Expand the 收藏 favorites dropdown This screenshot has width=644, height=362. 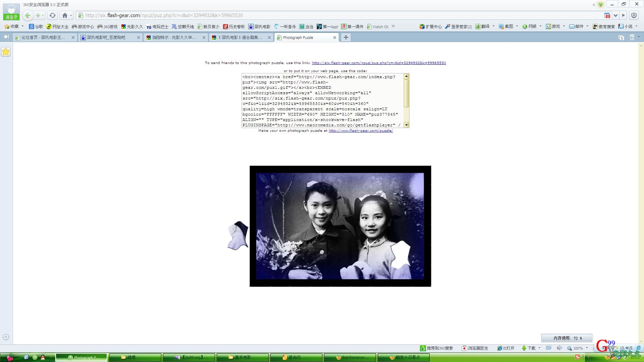click(22, 26)
